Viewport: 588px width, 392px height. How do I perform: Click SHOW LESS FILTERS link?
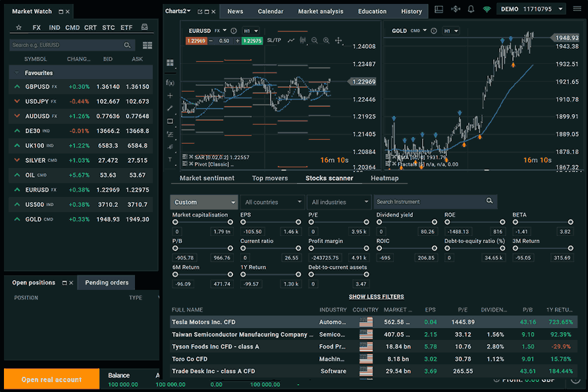[376, 296]
